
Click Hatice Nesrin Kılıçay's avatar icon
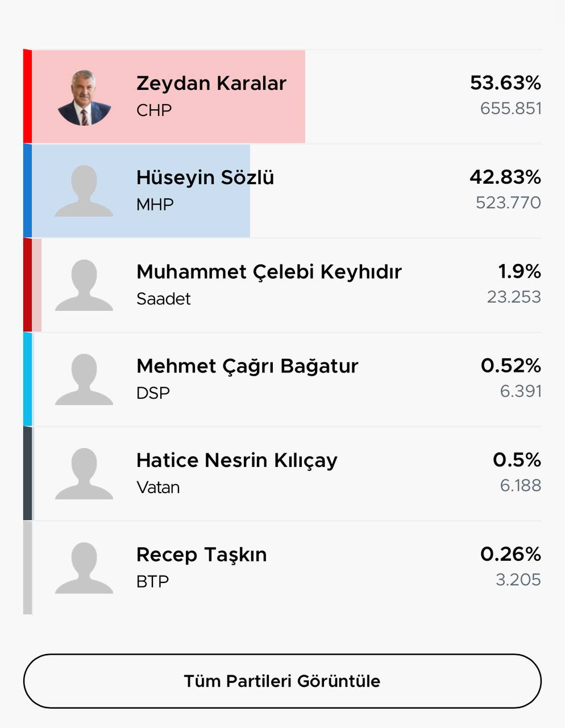tap(84, 474)
